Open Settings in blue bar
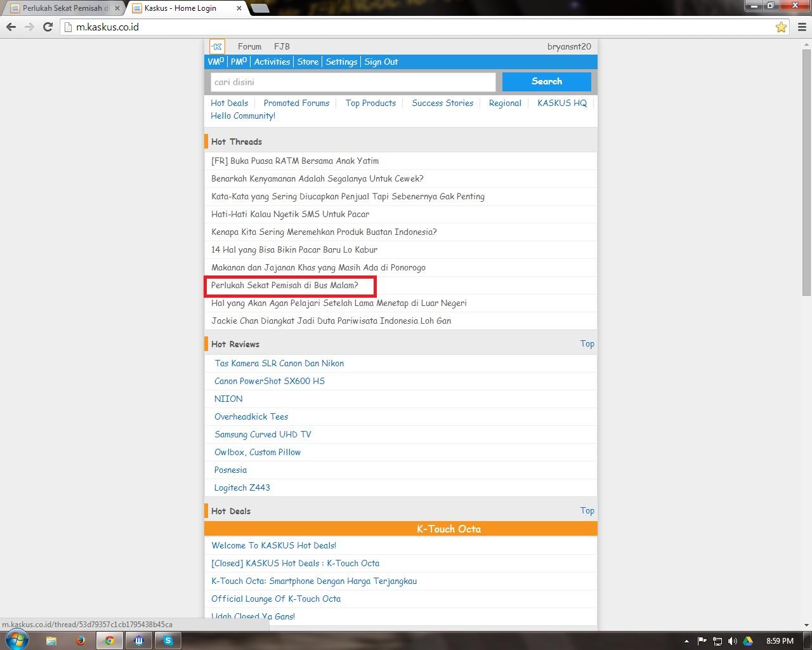The height and width of the screenshot is (650, 812). 341,62
